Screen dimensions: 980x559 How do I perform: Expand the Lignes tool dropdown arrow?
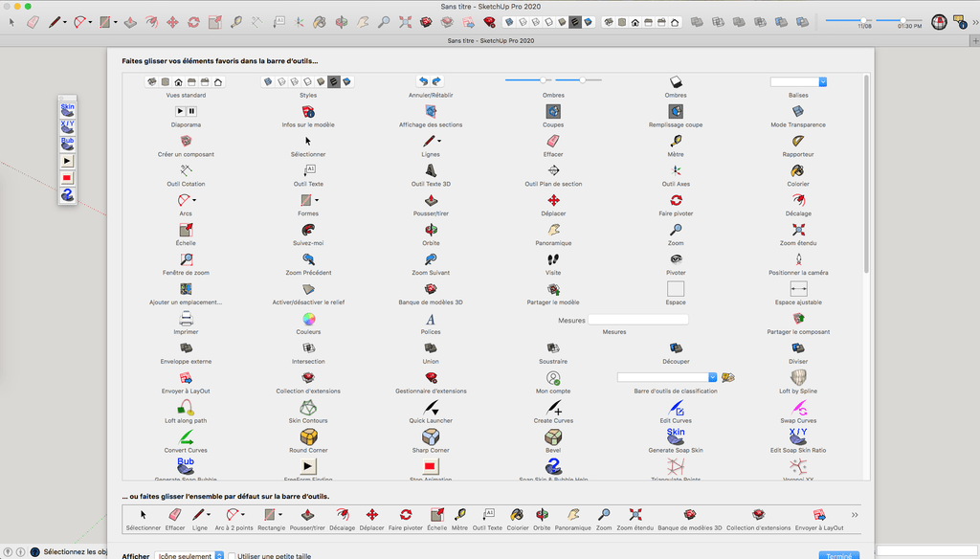coord(439,142)
